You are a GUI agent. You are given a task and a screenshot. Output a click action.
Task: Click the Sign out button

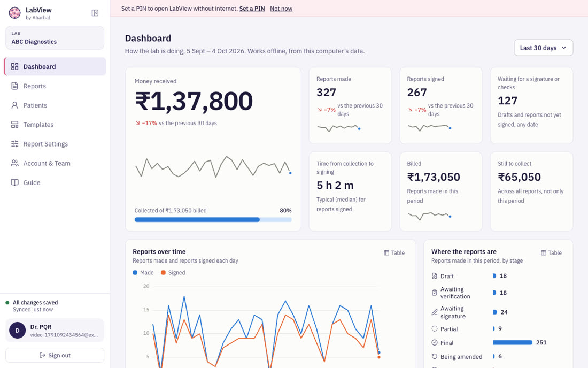[x=55, y=355]
